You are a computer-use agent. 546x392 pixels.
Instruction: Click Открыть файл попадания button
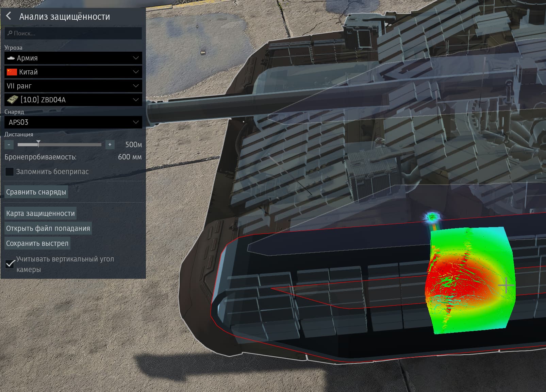(x=48, y=228)
